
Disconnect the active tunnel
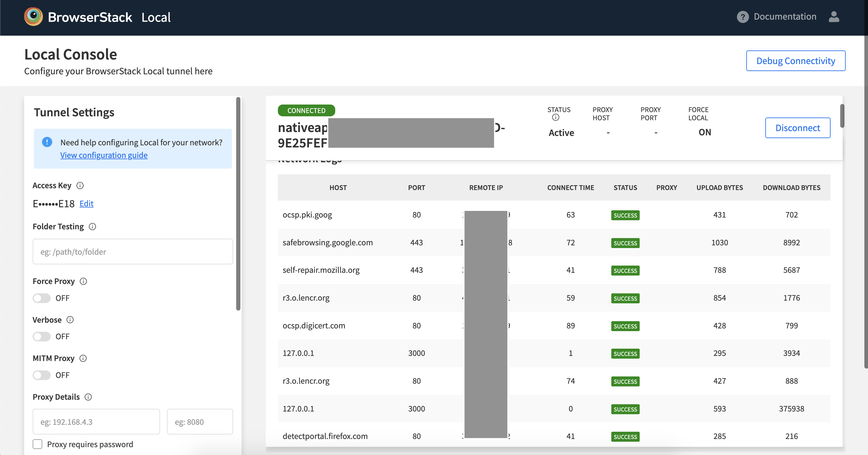797,128
